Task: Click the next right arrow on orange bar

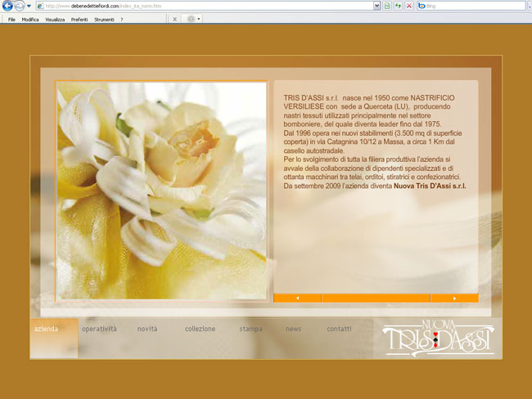Action: 454,298
